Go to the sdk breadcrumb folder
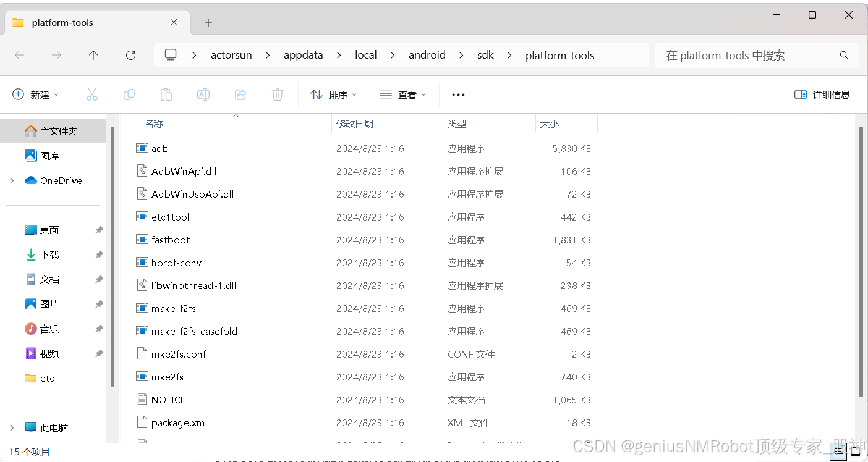The height and width of the screenshot is (462, 868). pyautogui.click(x=485, y=54)
